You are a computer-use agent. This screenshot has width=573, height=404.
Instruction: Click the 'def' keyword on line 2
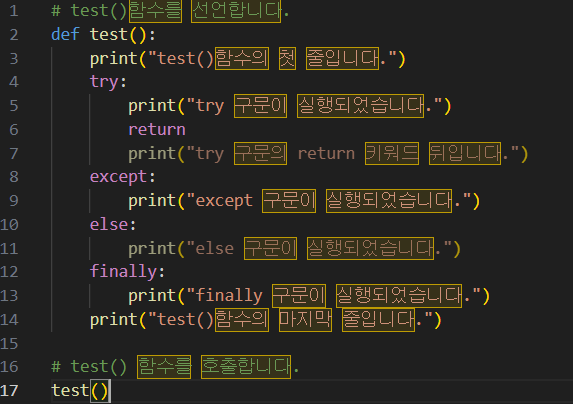(65, 34)
